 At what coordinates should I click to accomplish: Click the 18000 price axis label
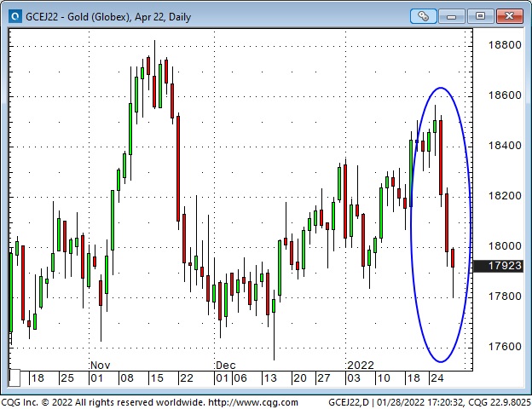505,246
